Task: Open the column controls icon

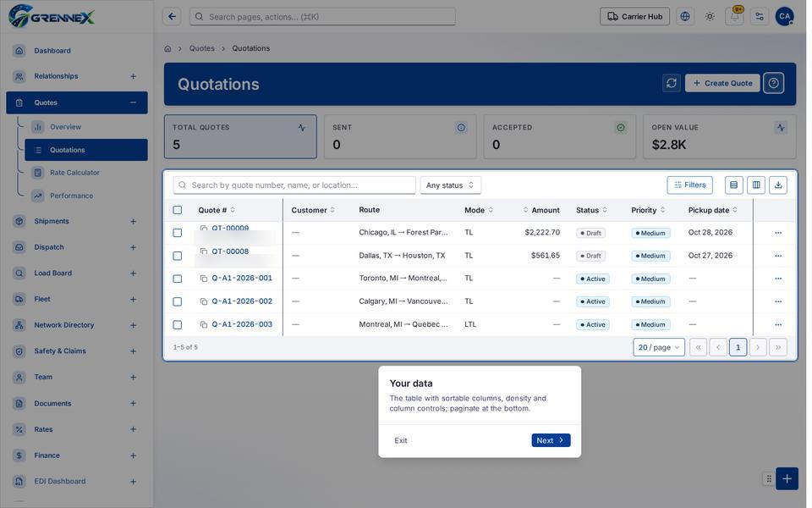Action: click(756, 185)
